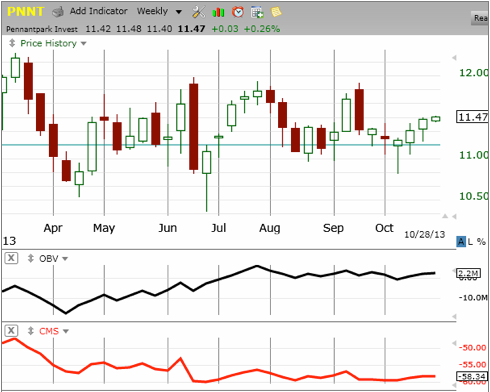Select the % percent scale toggle
Screen dimensions: 490x392
[x=481, y=242]
